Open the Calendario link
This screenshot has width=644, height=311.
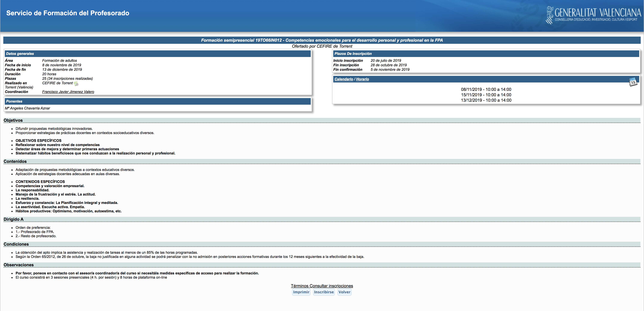343,79
